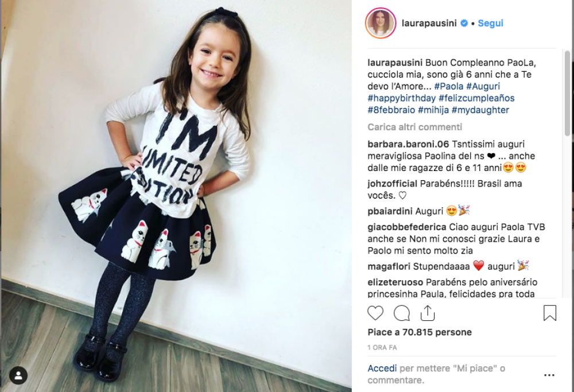Save the post with the bookmark icon
This screenshot has height=392, width=574.
(549, 313)
